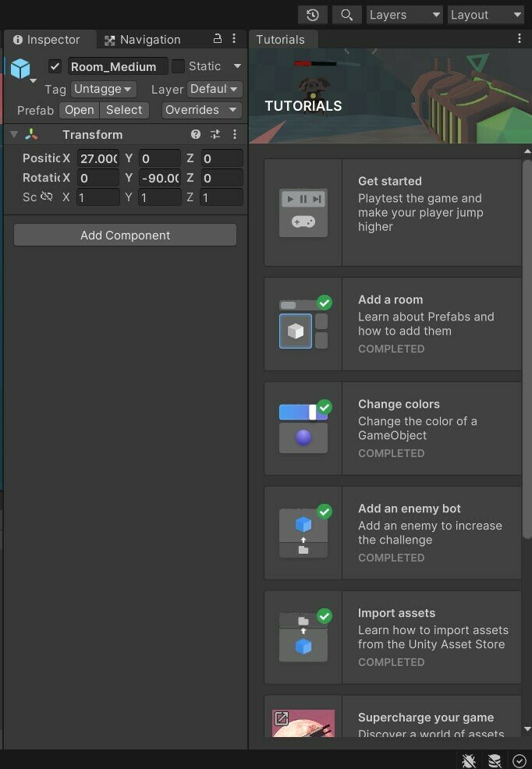Viewport: 532px width, 769px height.
Task: Click the Position Z field
Action: tap(222, 158)
